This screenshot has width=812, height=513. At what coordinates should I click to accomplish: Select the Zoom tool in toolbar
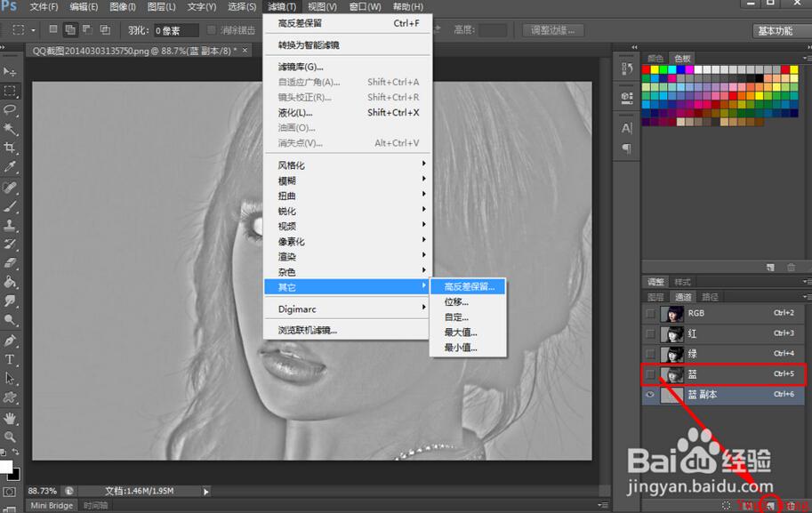pos(11,437)
